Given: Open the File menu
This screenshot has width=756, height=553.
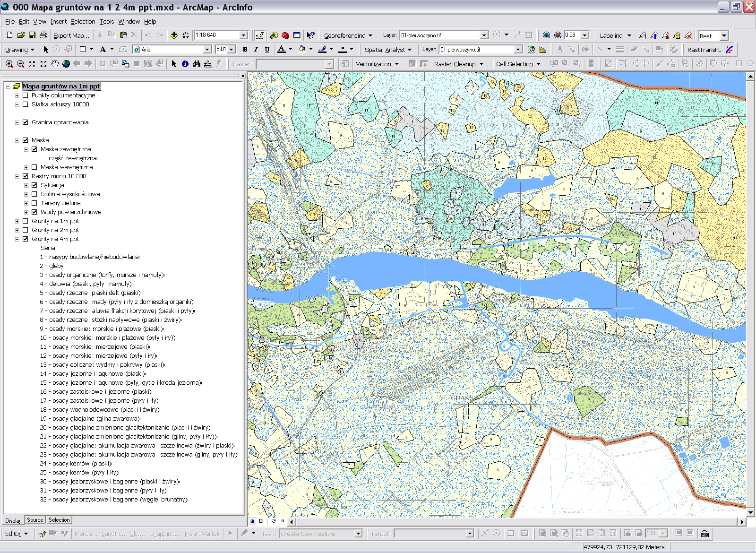Looking at the screenshot, I should tap(10, 22).
